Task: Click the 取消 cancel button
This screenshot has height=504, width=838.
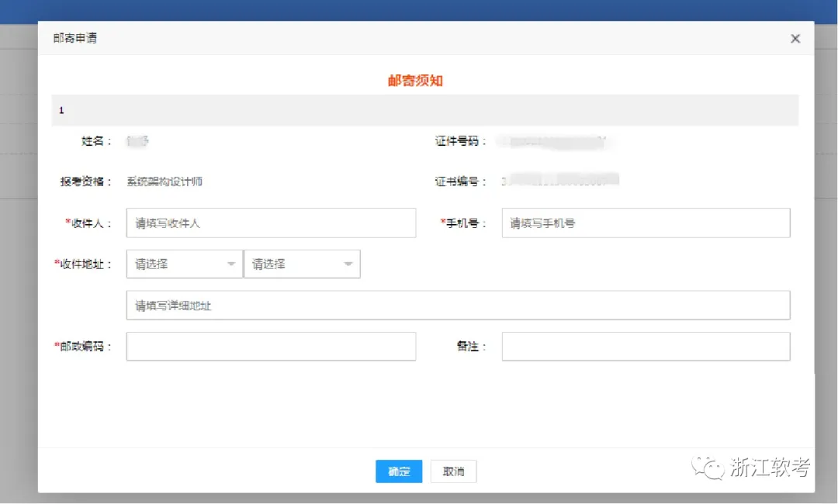Action: tap(453, 471)
